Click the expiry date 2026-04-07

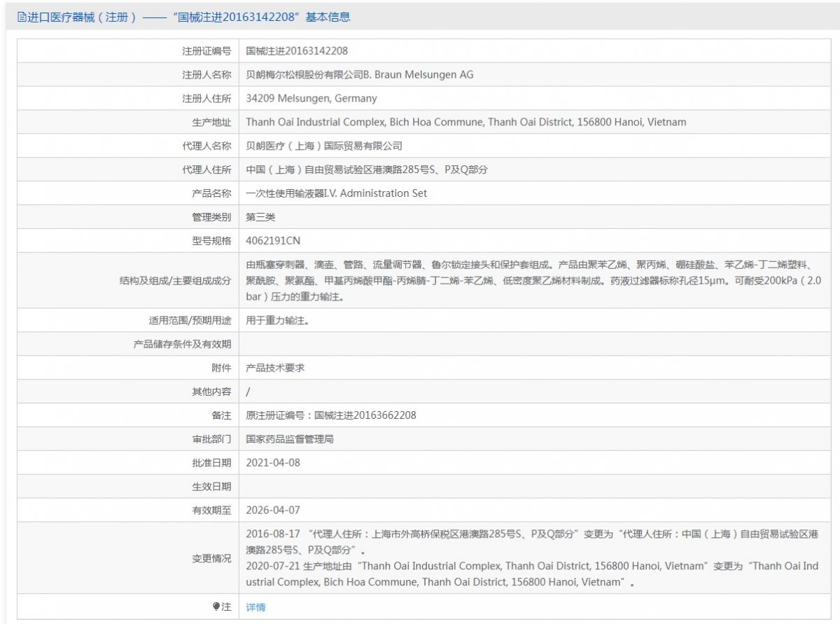[x=273, y=511]
